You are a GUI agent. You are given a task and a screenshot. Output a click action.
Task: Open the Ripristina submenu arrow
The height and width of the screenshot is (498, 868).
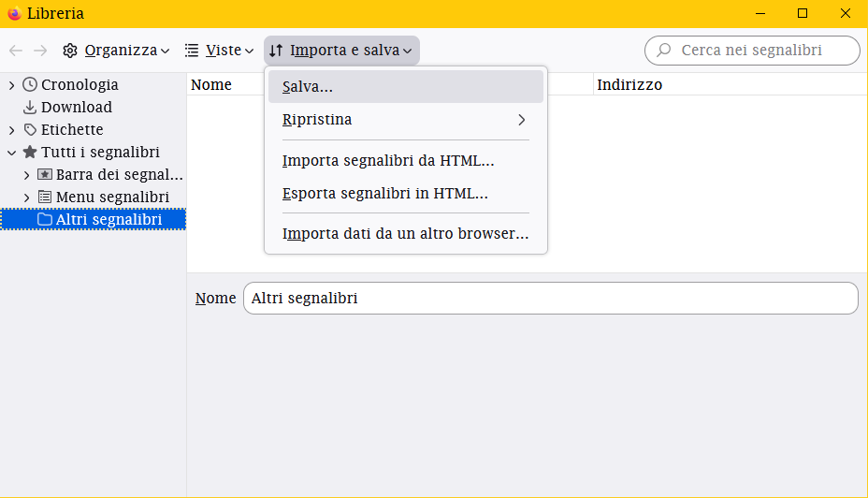(x=522, y=120)
